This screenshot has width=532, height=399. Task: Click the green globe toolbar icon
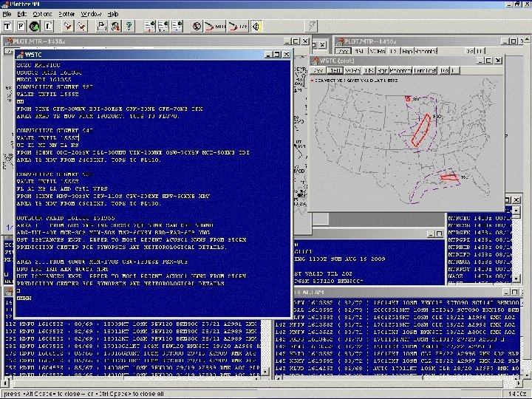34,26
